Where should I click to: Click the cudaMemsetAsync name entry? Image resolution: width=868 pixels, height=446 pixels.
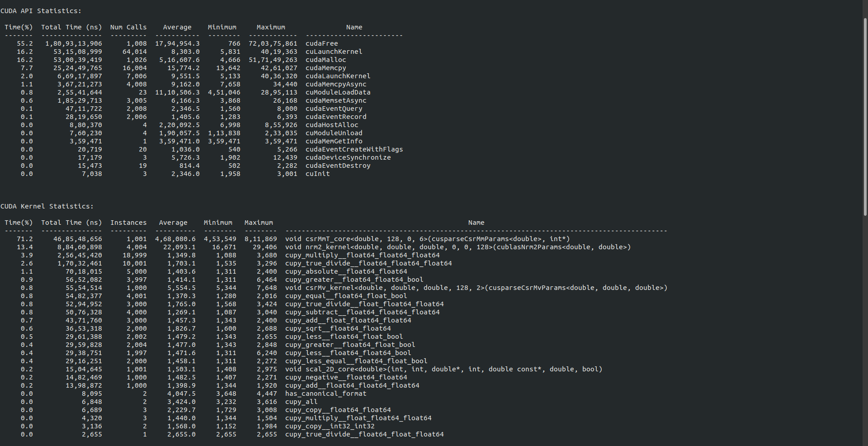click(x=336, y=100)
